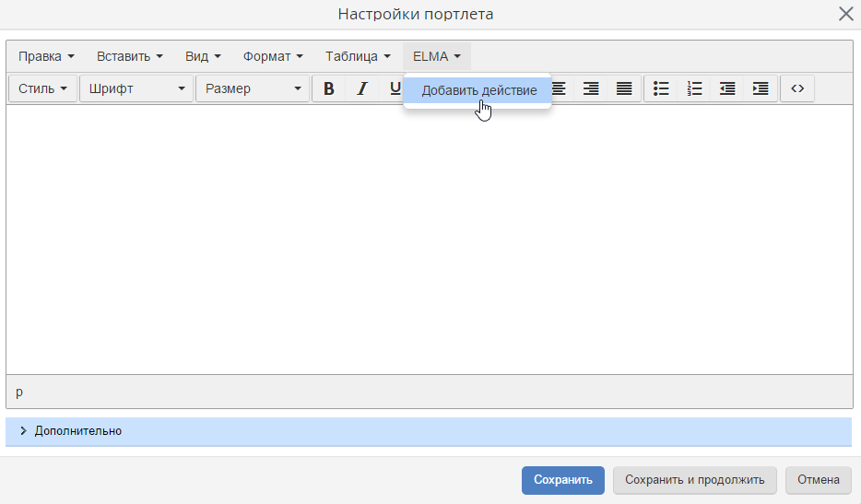Open the Размер size dropdown
The width and height of the screenshot is (861, 504).
[253, 88]
